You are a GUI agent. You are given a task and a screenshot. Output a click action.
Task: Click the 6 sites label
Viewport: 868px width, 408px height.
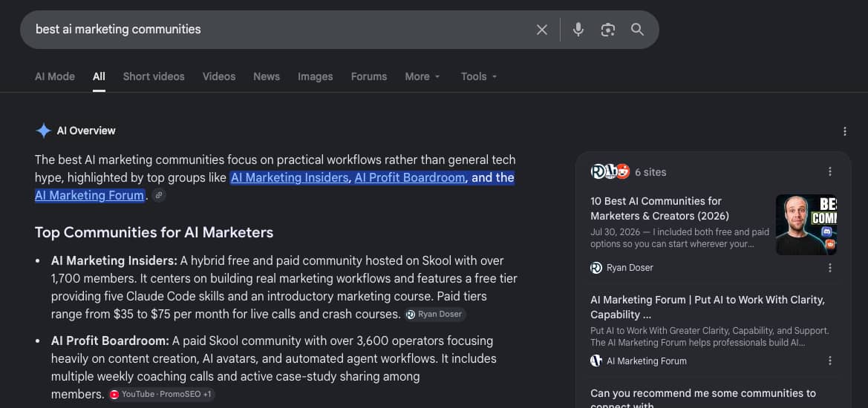[x=650, y=172]
